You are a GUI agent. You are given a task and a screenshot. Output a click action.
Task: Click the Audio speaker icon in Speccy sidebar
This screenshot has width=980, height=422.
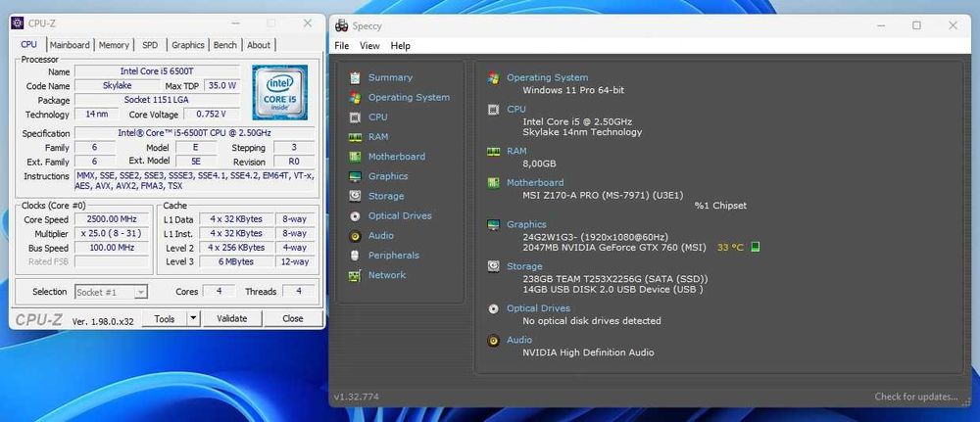tap(355, 236)
